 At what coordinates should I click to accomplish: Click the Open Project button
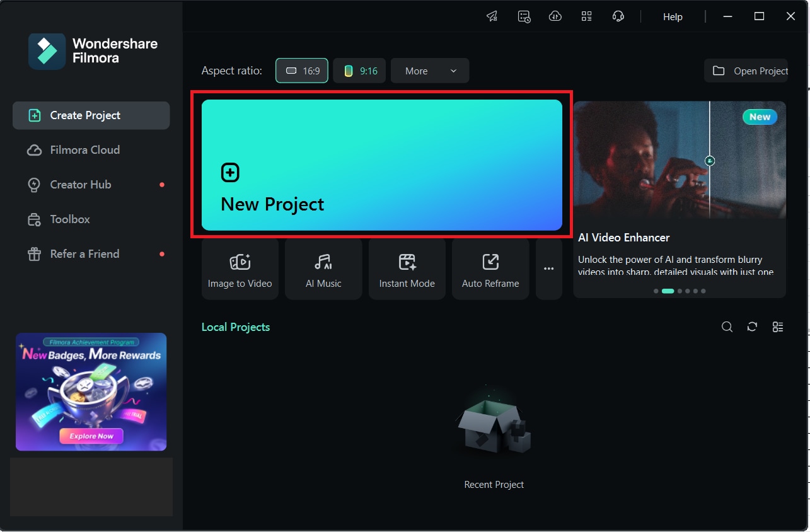tap(746, 71)
